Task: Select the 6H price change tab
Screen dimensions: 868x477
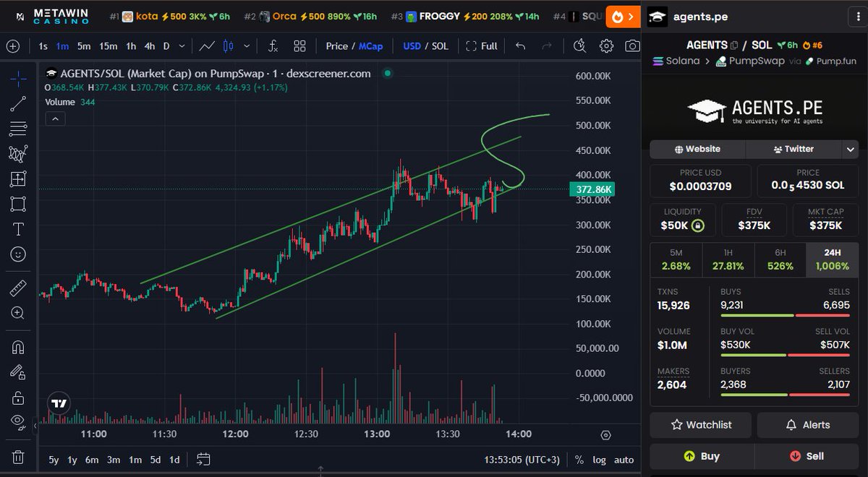Action: pyautogui.click(x=780, y=260)
